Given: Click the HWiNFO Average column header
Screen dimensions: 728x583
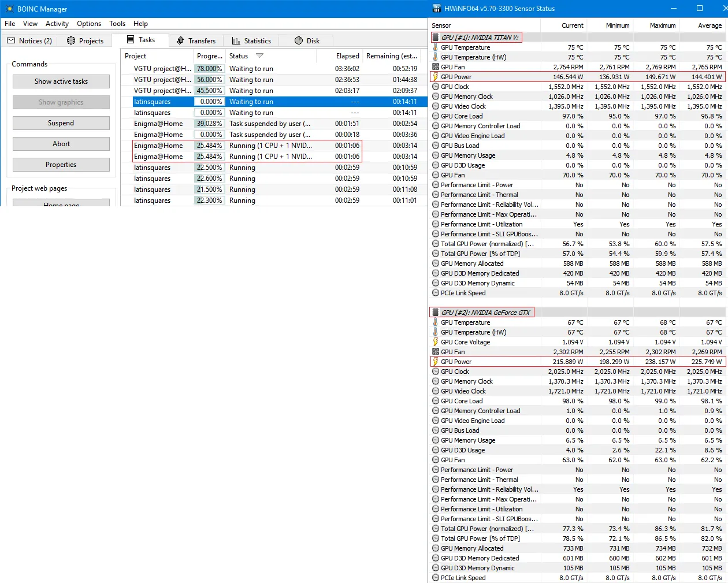Looking at the screenshot, I should 703,25.
